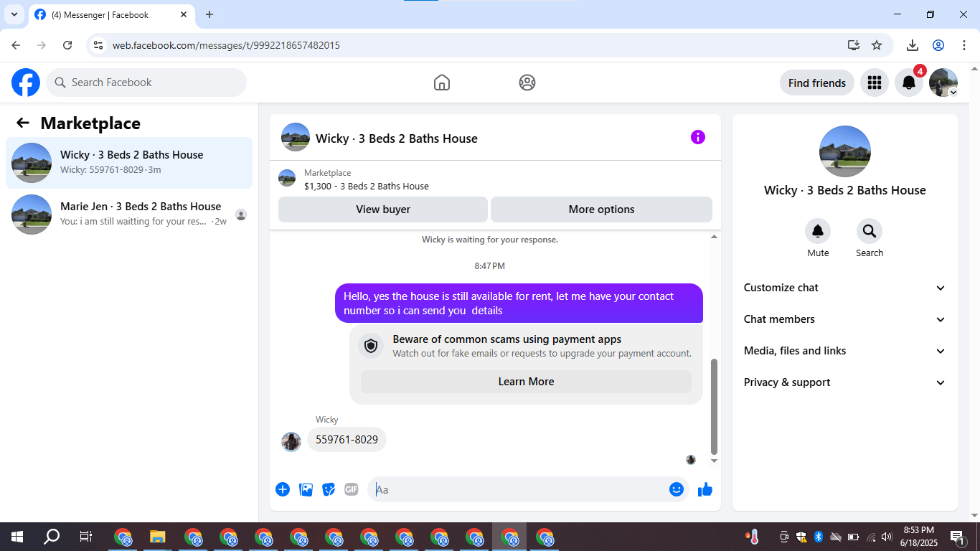
Task: Click the conversation header avatar
Action: coord(296,137)
